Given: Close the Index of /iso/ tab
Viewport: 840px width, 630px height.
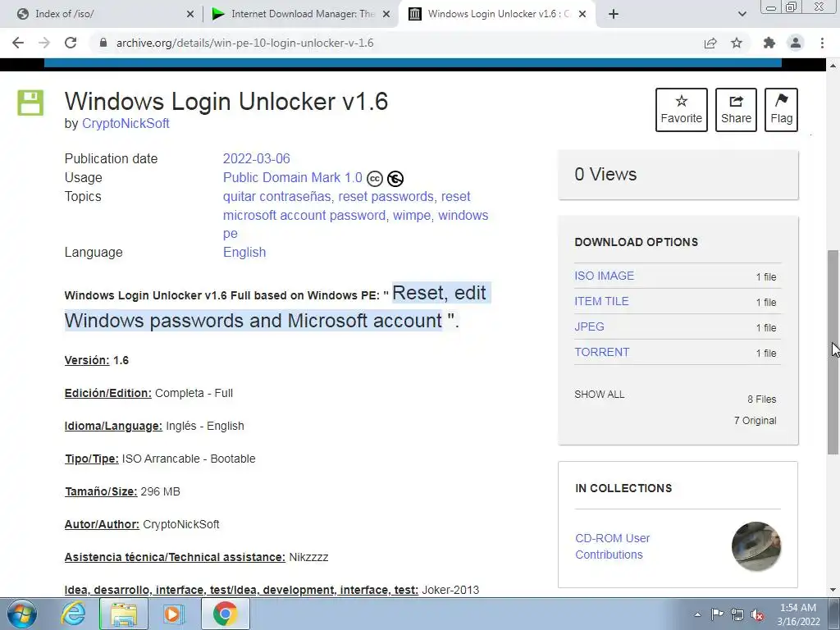Looking at the screenshot, I should point(189,14).
